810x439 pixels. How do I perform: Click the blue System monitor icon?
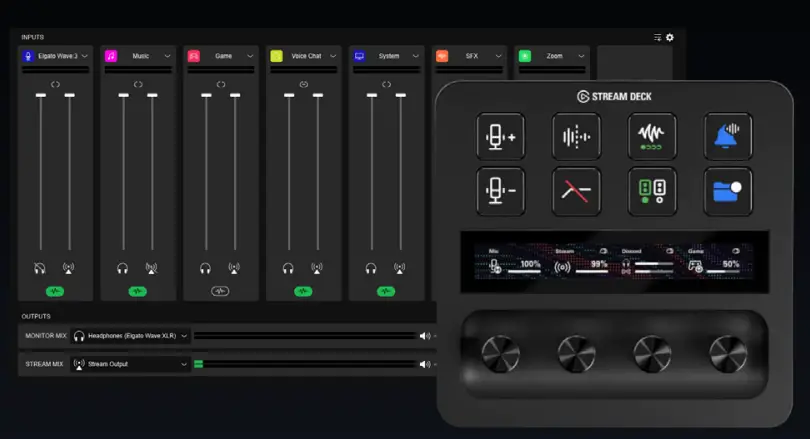coord(359,56)
